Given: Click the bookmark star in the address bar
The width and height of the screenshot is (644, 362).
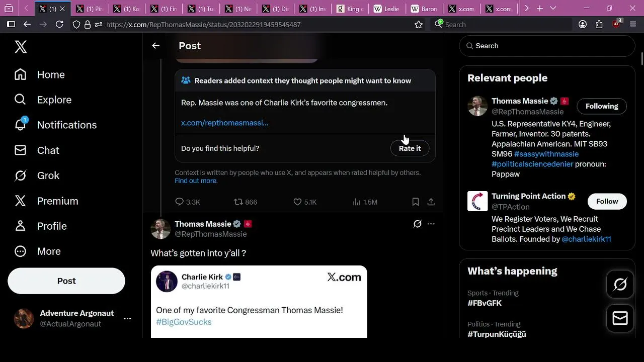Looking at the screenshot, I should click(419, 24).
